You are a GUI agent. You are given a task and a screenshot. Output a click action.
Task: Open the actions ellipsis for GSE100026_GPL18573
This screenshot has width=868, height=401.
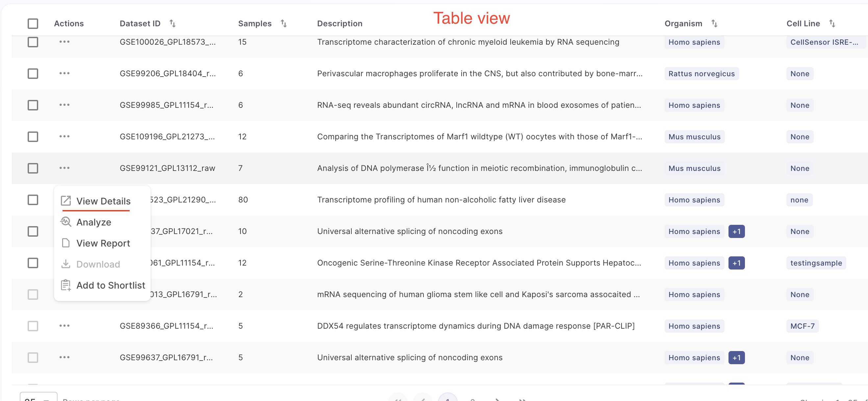click(x=64, y=42)
